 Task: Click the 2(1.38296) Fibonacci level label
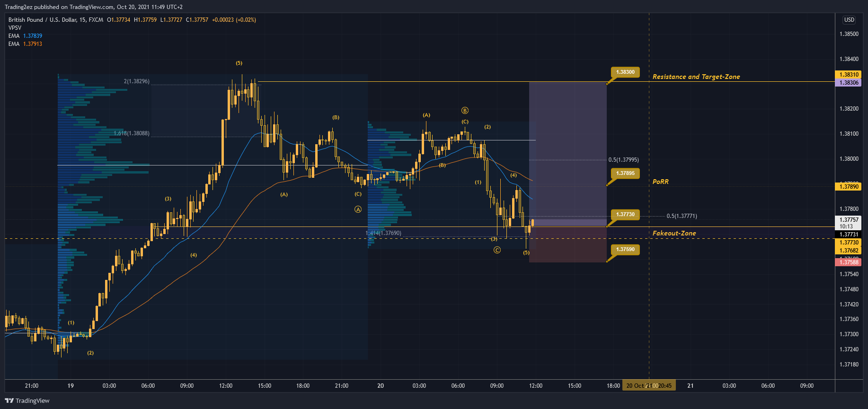pos(137,81)
